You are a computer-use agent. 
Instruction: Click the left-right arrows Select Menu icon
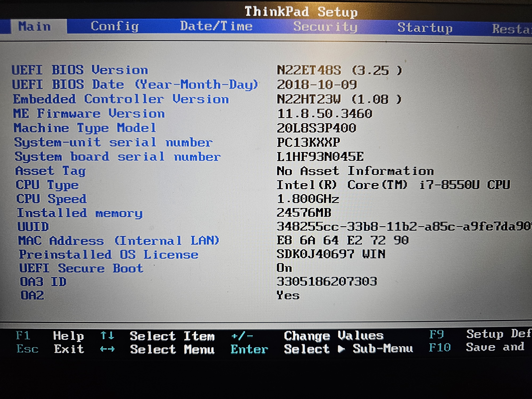click(x=107, y=349)
